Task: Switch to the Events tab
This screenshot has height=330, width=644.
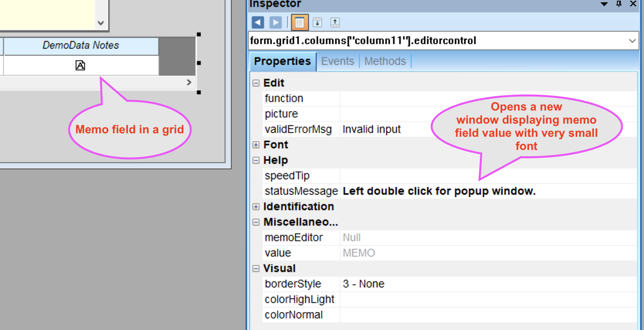Action: pos(337,61)
